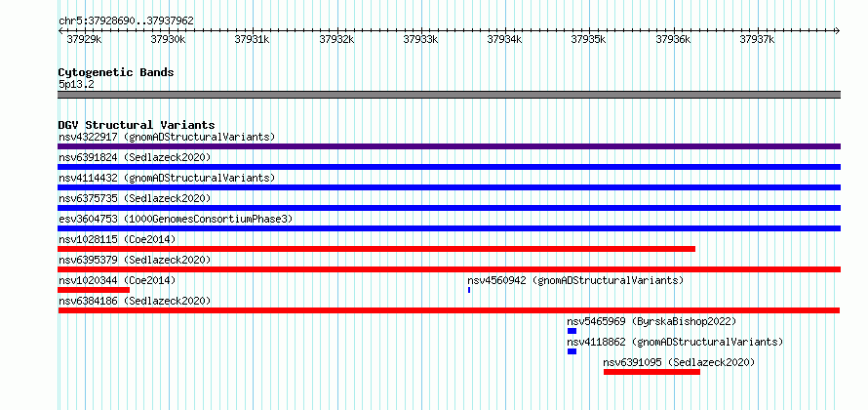Click the blue nsv6375735 variant bar
Viewport: 868px width, 410px height.
coord(449,208)
